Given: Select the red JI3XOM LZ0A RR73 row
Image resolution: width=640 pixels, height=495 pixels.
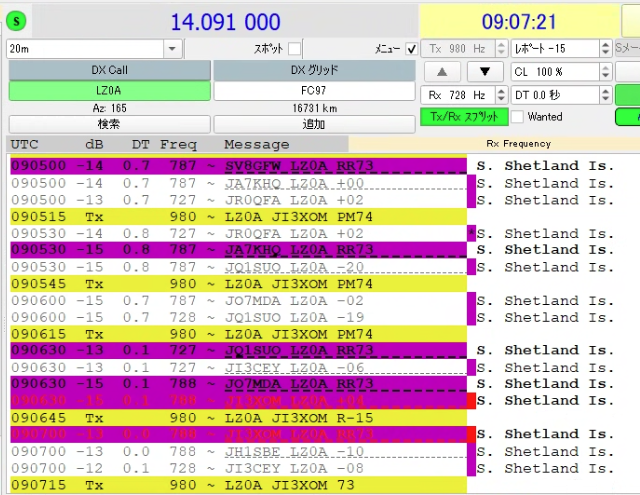Looking at the screenshot, I should click(238, 435).
